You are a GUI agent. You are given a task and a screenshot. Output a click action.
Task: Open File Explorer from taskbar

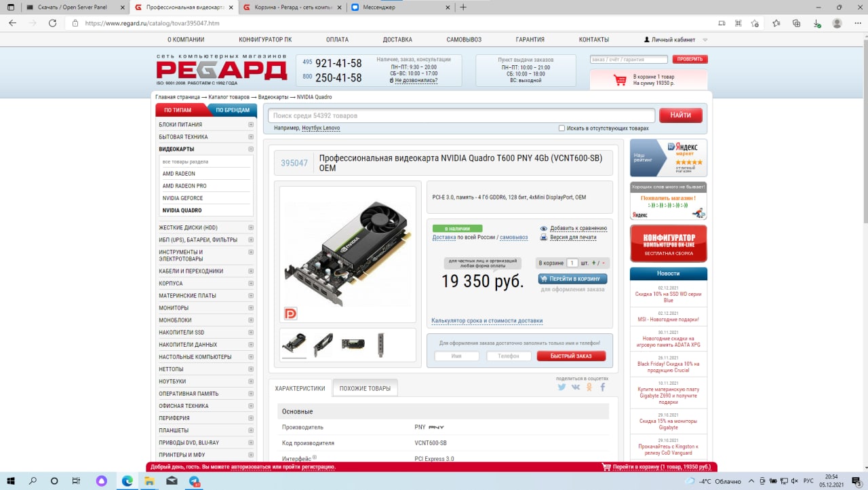[x=149, y=481]
